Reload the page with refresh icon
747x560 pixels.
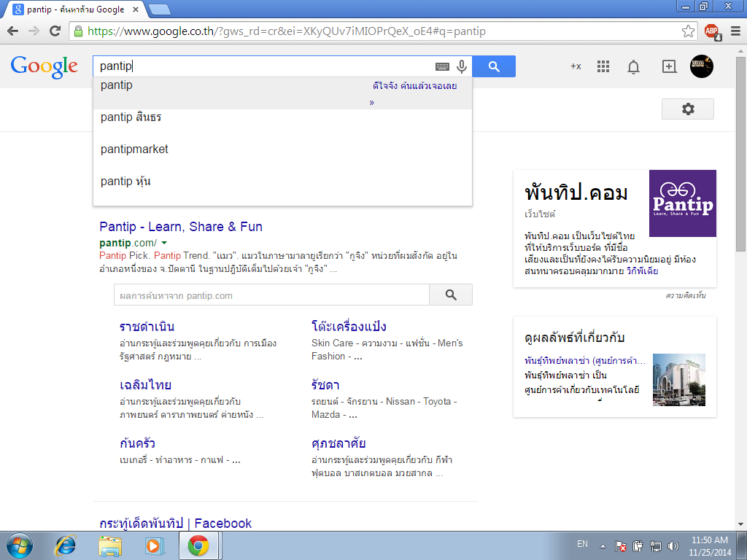click(55, 31)
